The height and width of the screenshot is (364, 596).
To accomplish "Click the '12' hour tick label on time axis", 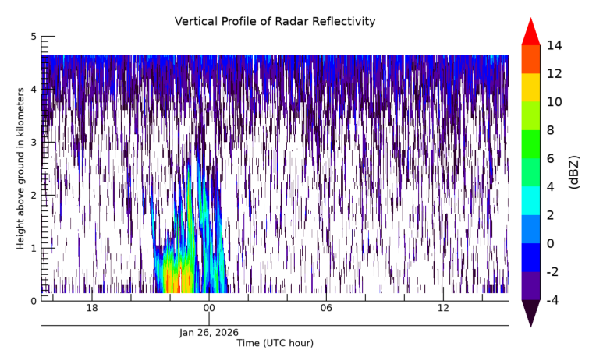I will coord(443,308).
